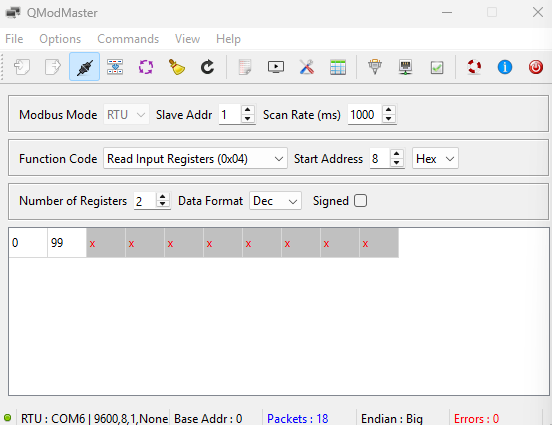Click the Number of Registers field
The height and width of the screenshot is (425, 552).
tap(145, 201)
